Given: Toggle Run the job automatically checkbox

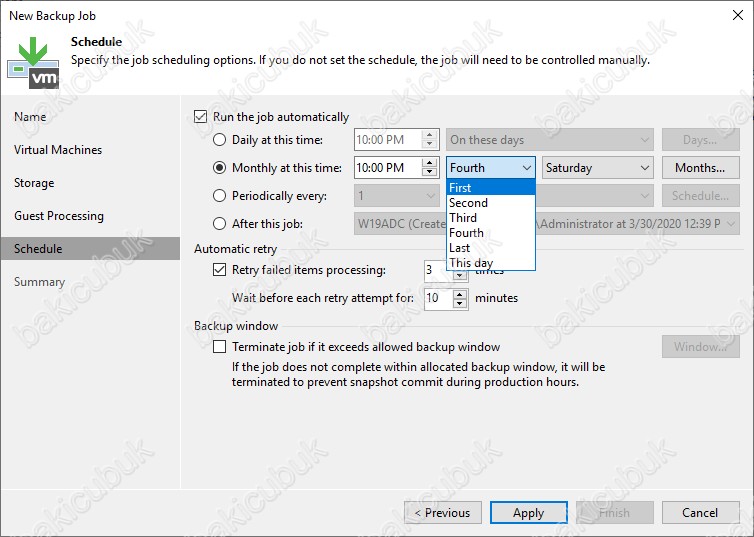Looking at the screenshot, I should pyautogui.click(x=201, y=117).
